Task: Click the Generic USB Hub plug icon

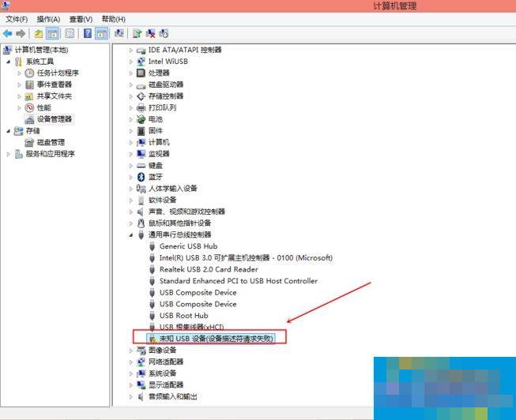Action: point(152,246)
